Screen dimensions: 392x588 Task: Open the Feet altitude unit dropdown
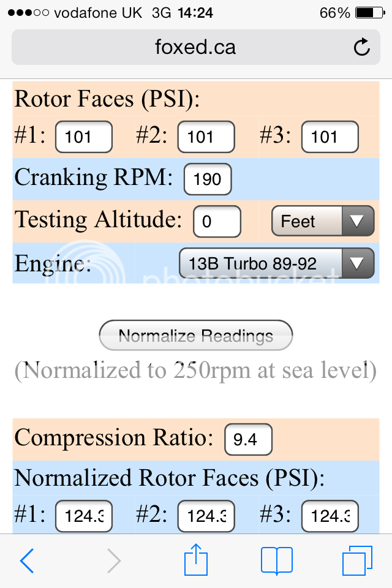[x=322, y=221]
